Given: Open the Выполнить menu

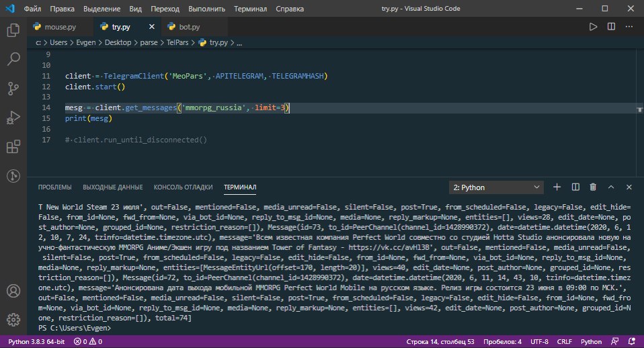Looking at the screenshot, I should coord(207,9).
